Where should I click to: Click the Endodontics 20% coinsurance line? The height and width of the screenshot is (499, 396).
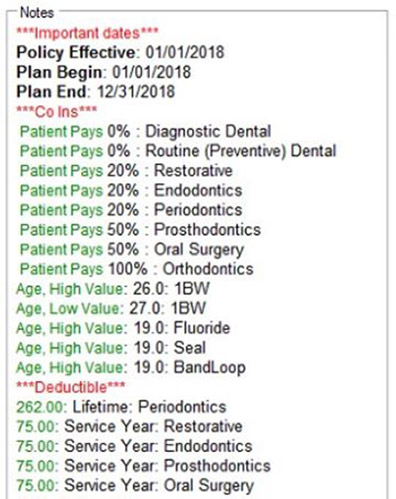(131, 190)
